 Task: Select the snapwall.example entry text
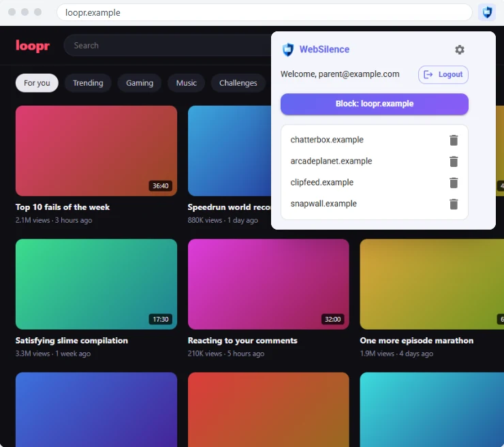pyautogui.click(x=324, y=204)
